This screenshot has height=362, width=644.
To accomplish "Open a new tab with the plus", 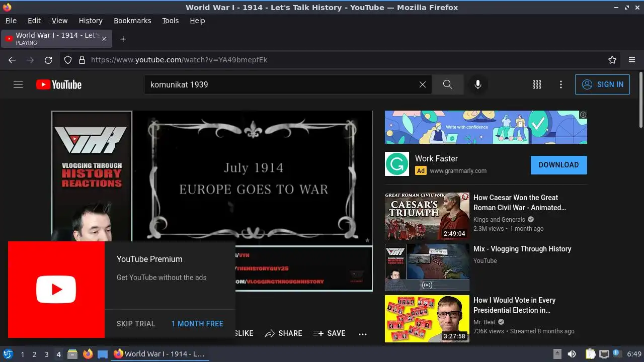I will (123, 39).
